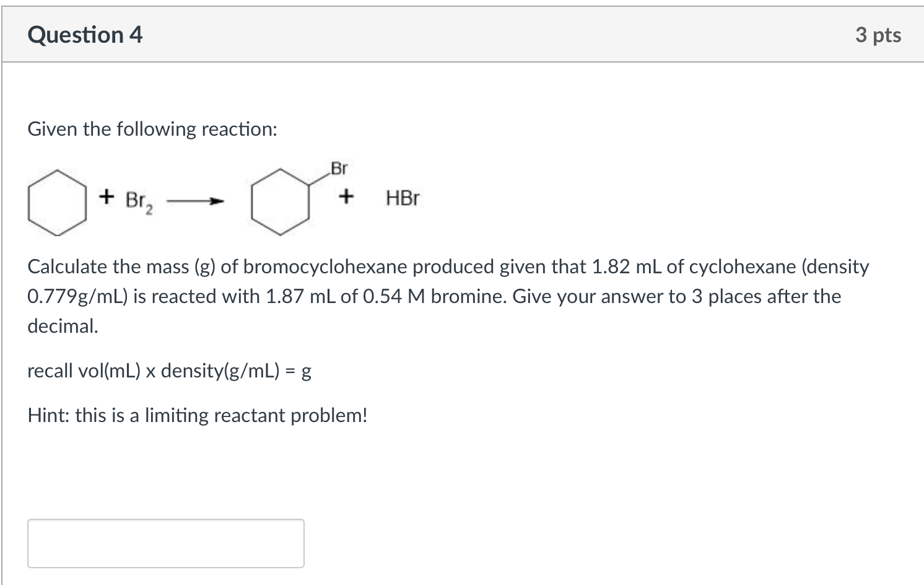
Task: Click the question content area
Action: (462, 322)
